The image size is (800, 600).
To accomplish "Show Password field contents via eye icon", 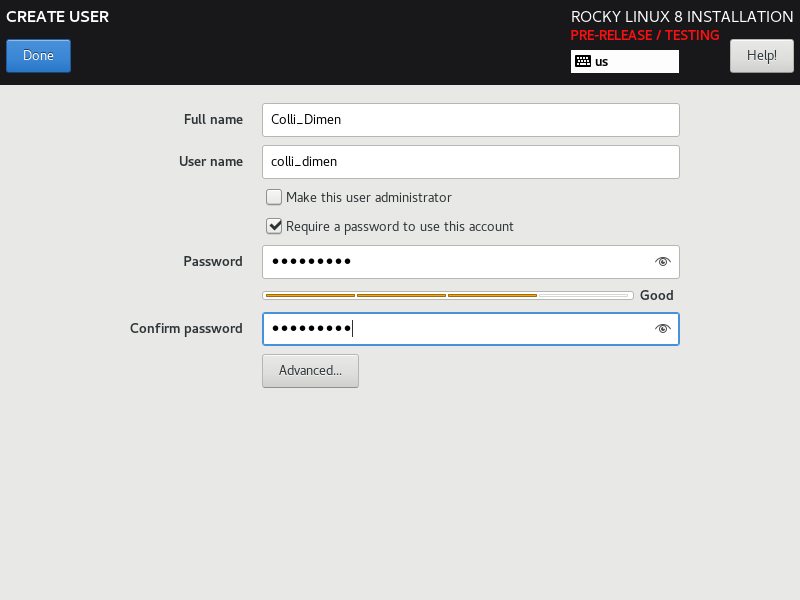I will pos(662,262).
